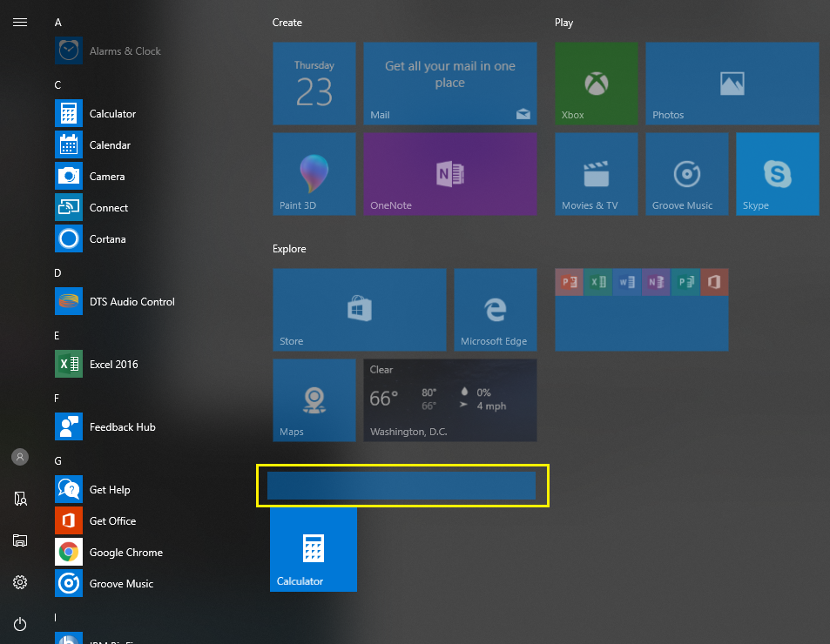Select letter G section header
830x644 pixels.
pyautogui.click(x=57, y=461)
